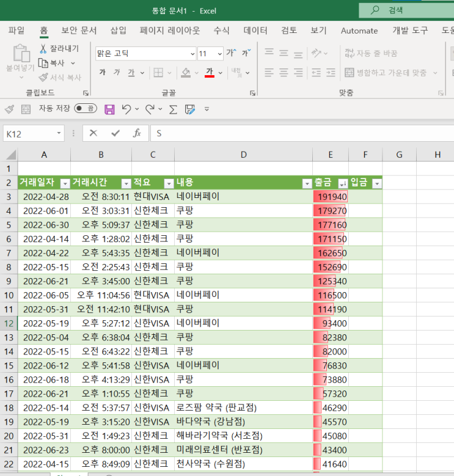Click the Redo arrow
The height and width of the screenshot is (476, 454).
pyautogui.click(x=150, y=109)
